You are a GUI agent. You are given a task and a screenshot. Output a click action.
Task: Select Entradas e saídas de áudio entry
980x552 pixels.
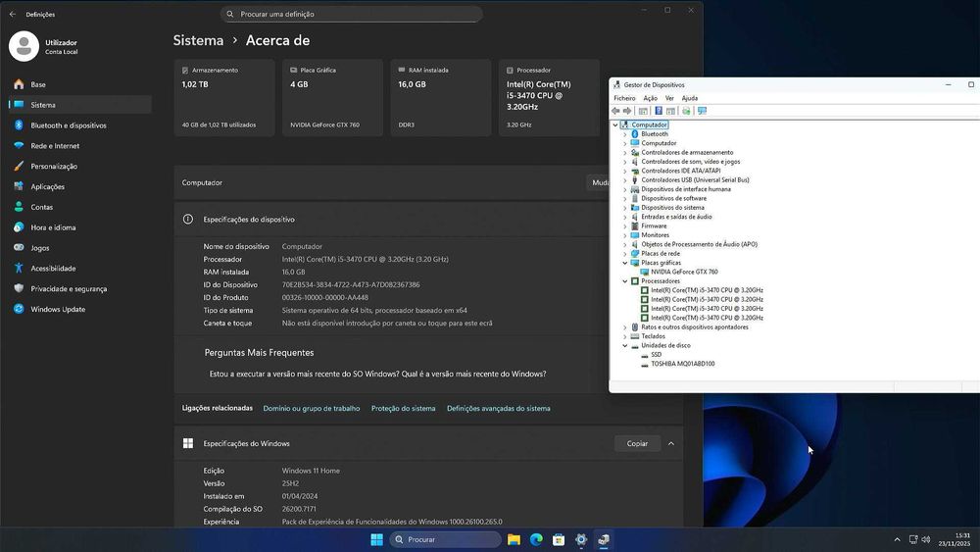coord(676,217)
